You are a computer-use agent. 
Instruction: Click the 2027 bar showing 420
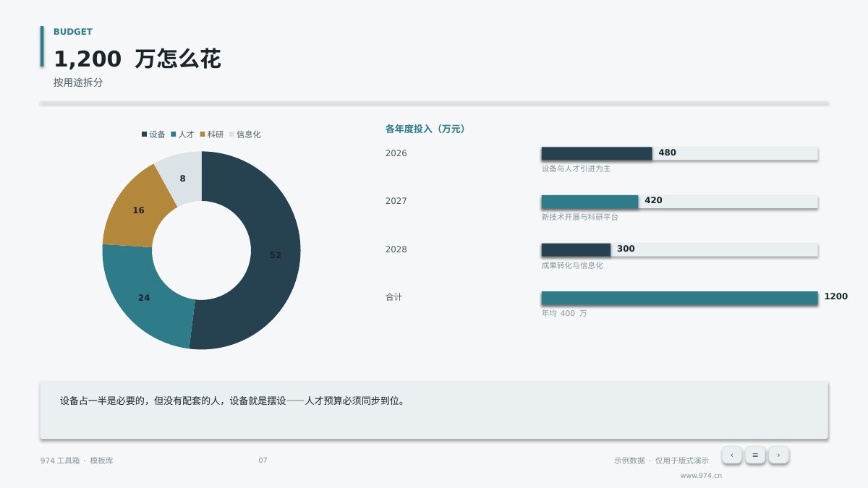point(590,202)
